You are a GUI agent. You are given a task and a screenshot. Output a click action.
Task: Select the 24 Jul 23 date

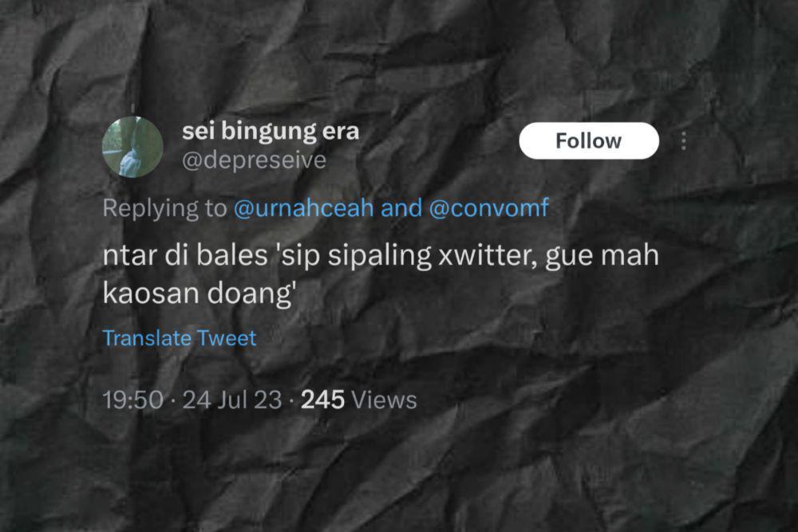click(x=231, y=400)
